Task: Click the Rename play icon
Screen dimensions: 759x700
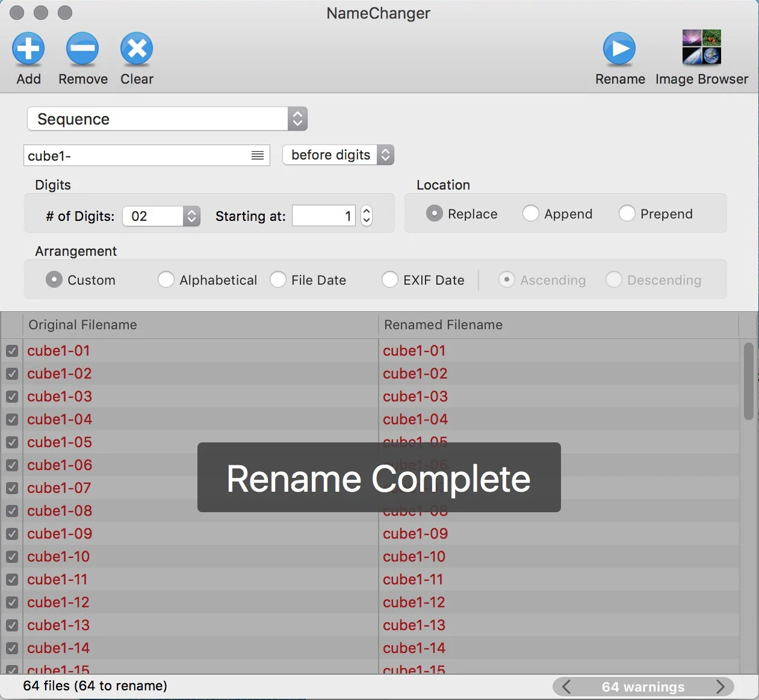Action: point(619,49)
